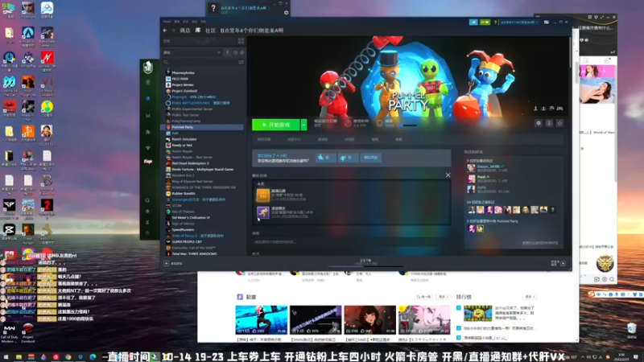Select SpeedRunners in library list

(x=183, y=230)
